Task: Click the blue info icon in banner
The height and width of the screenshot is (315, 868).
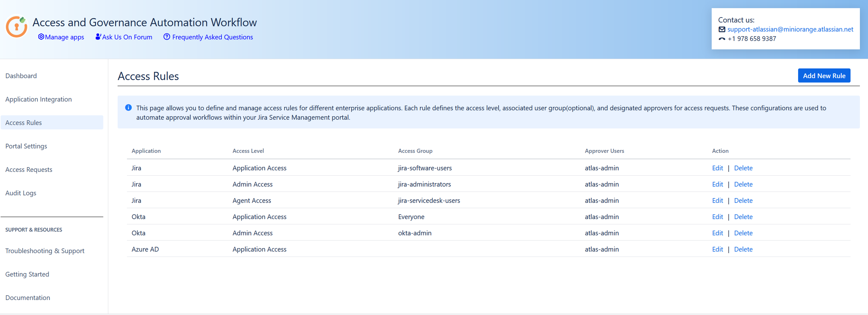Action: point(128,108)
